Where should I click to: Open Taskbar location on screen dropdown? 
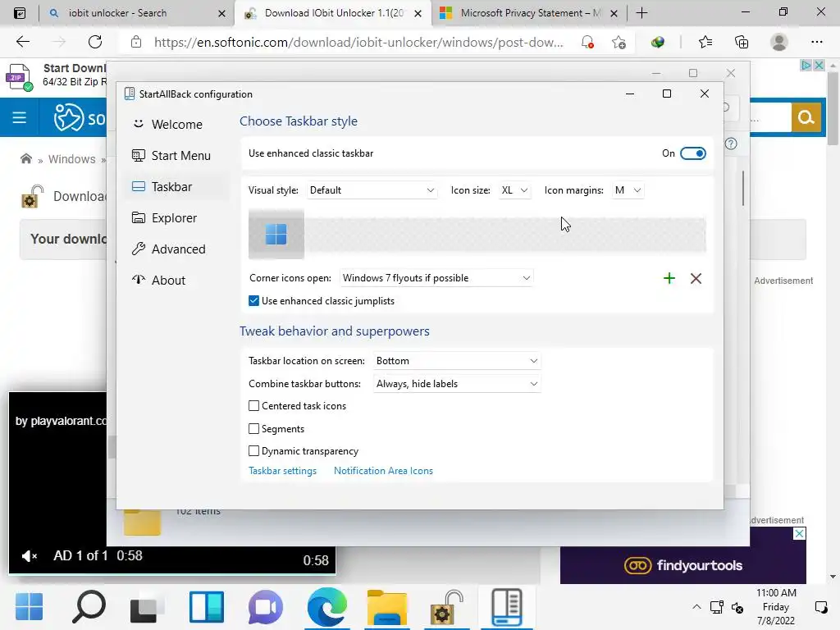[456, 361]
